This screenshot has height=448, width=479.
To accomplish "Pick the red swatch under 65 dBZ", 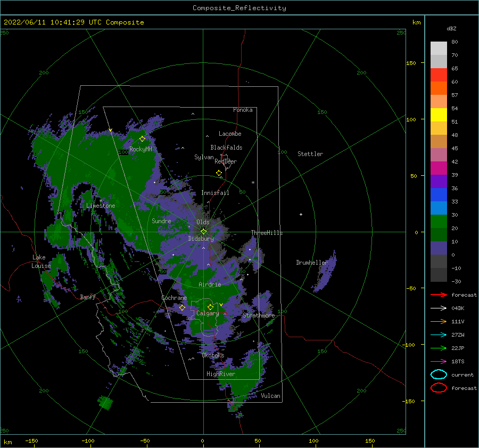I will tap(439, 75).
